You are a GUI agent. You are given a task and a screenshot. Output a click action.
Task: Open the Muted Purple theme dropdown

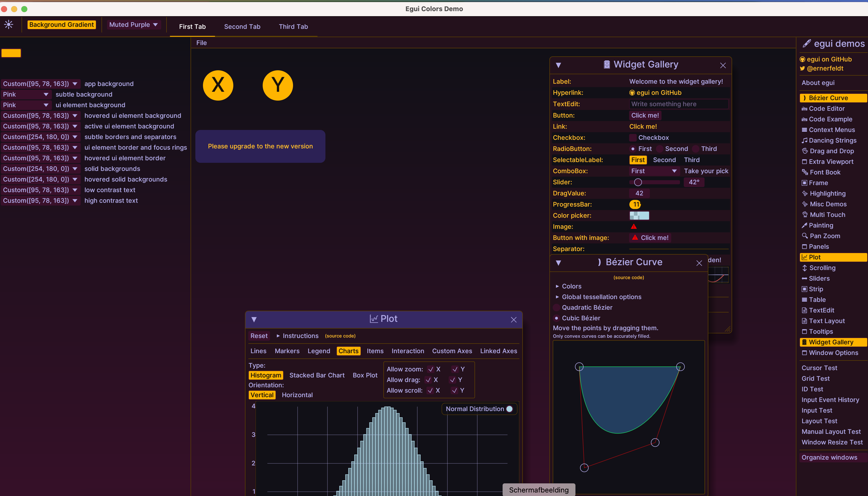point(133,25)
